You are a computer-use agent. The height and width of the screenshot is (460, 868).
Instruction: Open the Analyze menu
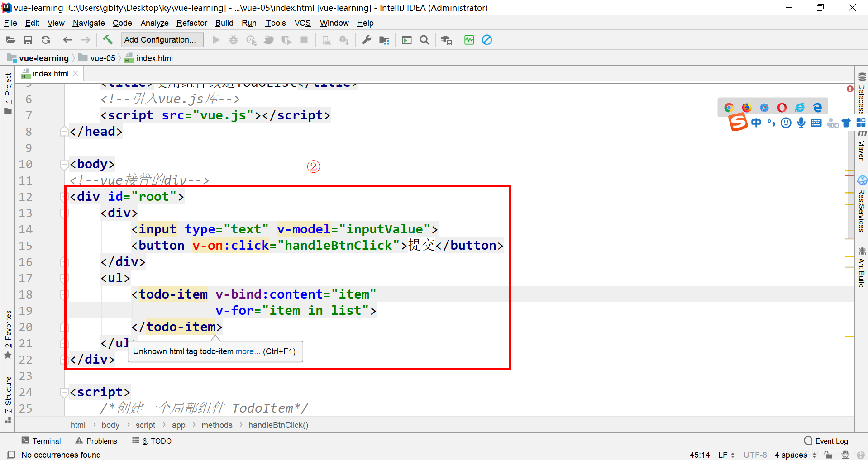click(x=154, y=23)
